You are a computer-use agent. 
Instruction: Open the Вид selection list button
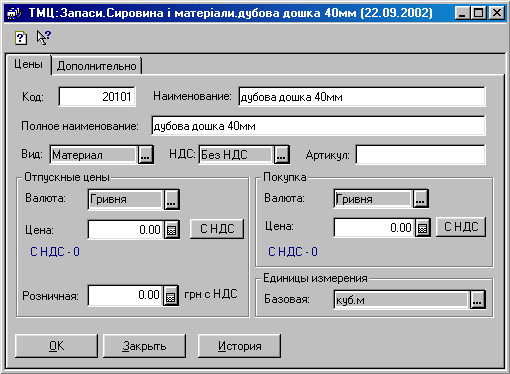[146, 155]
